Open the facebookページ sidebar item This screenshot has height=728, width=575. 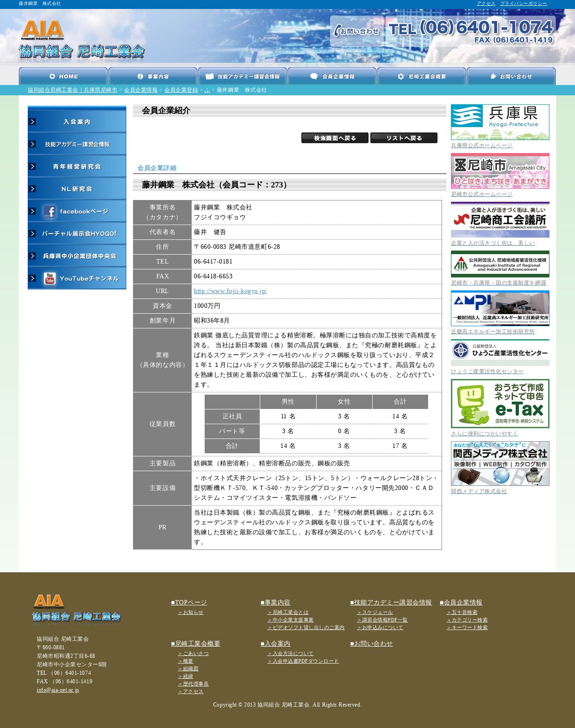click(77, 211)
